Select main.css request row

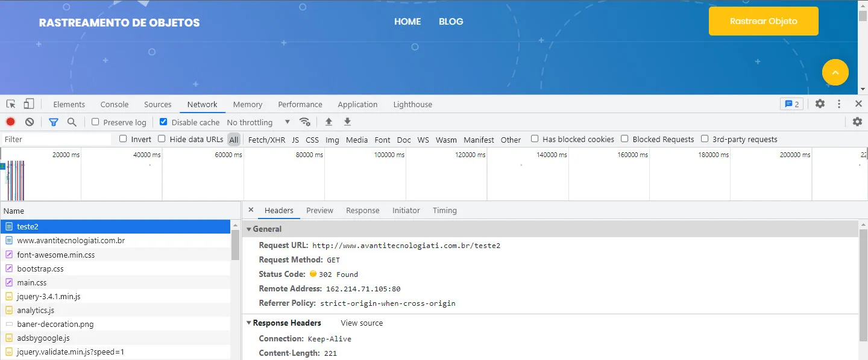[115, 282]
